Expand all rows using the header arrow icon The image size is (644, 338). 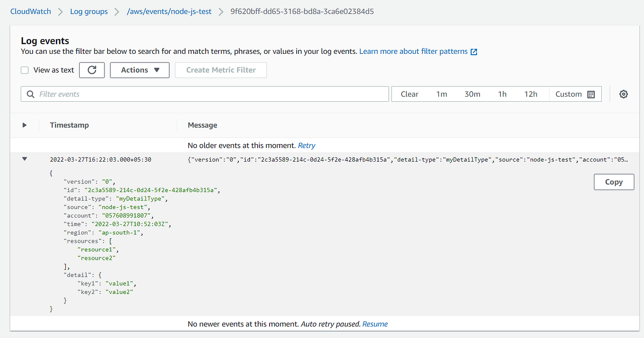click(24, 125)
